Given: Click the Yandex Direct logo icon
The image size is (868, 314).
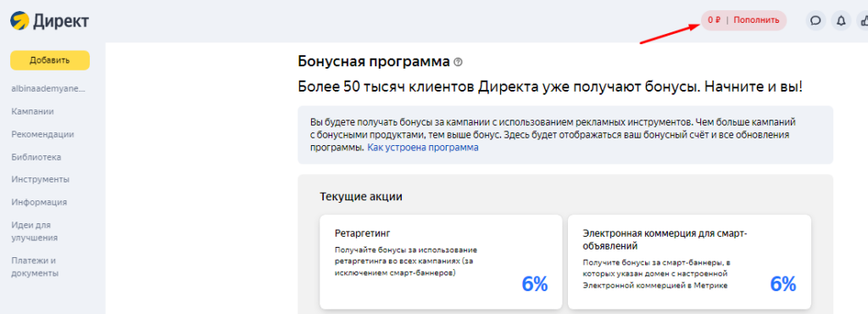Looking at the screenshot, I should (19, 21).
